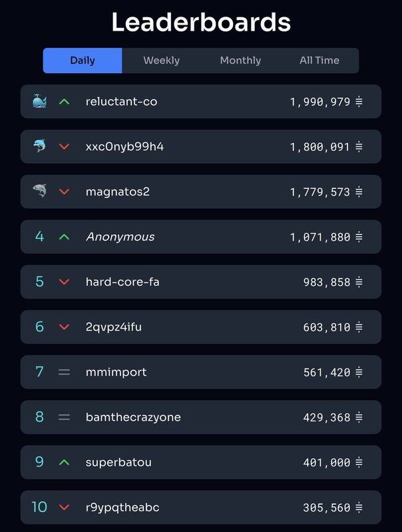
Task: Open the bamthecrazyone username
Action: coord(133,418)
